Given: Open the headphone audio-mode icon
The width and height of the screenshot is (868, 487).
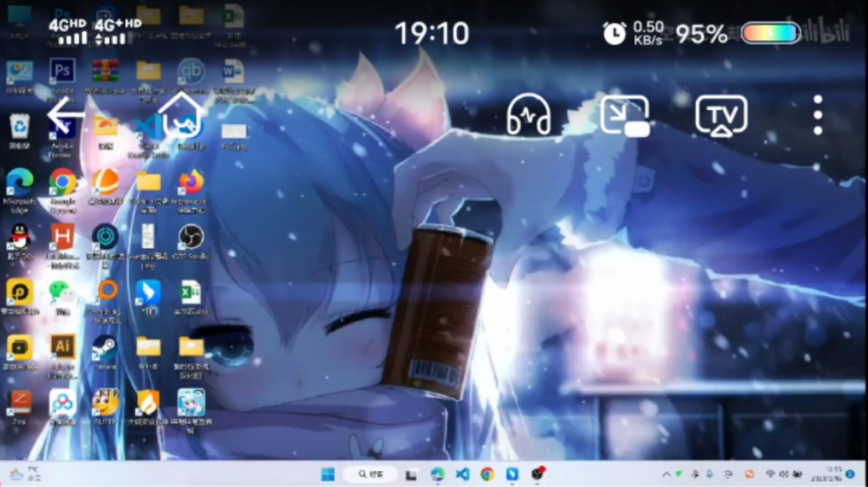Looking at the screenshot, I should pos(529,116).
